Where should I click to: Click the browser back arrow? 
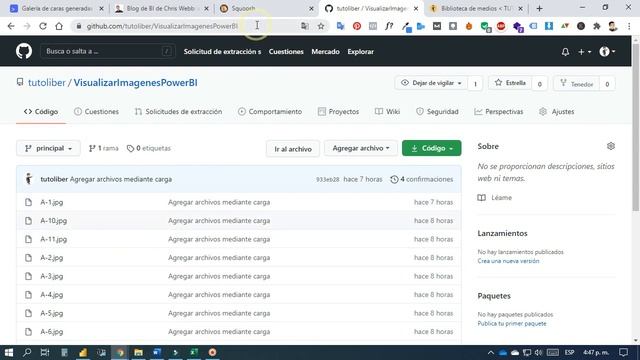(11, 26)
